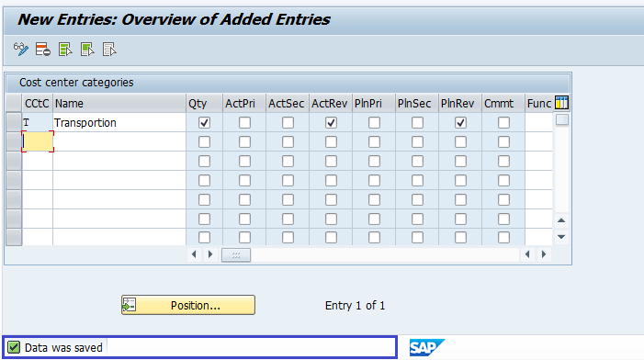Click the vertical scrollbar top handle
644x360 pixels.
(x=562, y=119)
